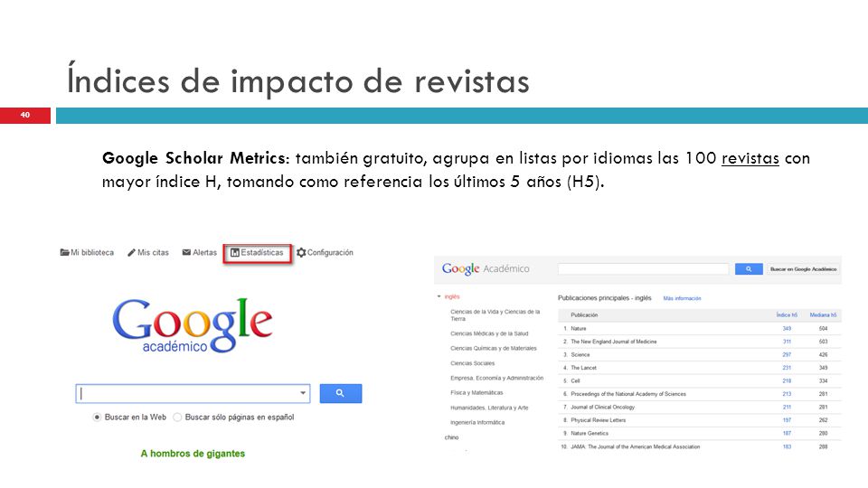The height and width of the screenshot is (488, 868).
Task: Click the Science publication name
Action: point(580,354)
